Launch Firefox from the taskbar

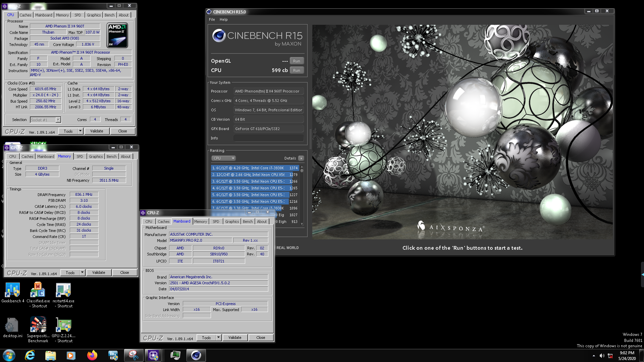92,355
